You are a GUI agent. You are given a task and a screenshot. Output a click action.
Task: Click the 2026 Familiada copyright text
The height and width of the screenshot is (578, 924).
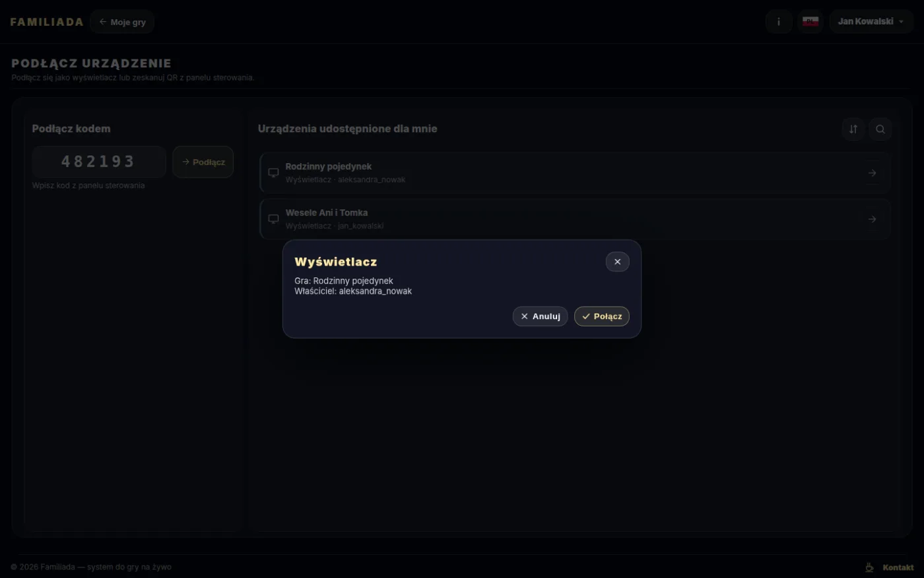coord(91,567)
